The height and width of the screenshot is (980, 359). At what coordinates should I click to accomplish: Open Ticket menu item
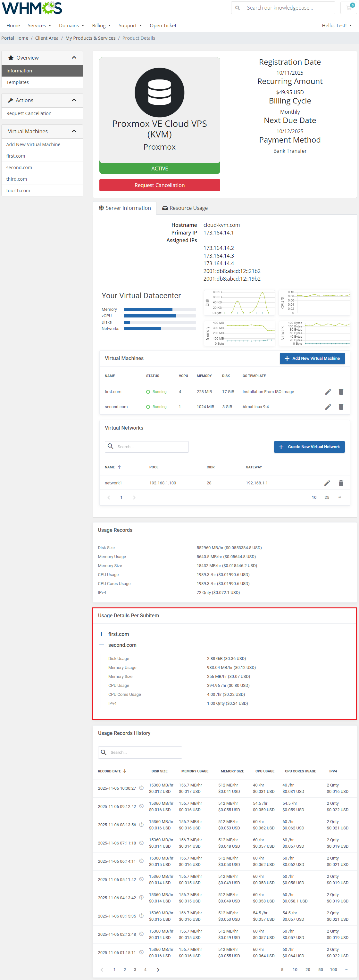(163, 26)
